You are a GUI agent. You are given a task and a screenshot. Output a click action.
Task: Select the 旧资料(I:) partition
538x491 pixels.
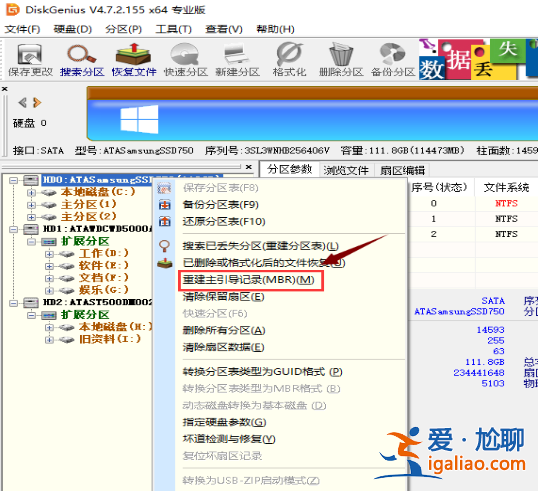coord(110,339)
